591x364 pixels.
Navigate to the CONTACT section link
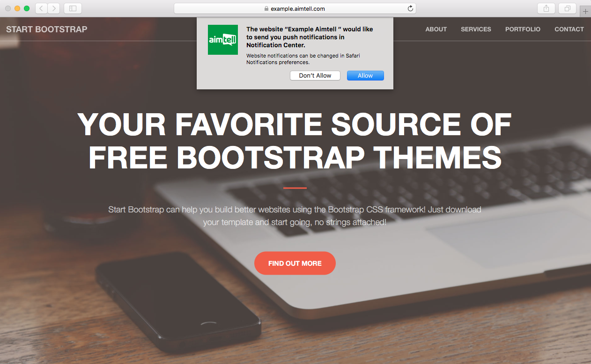[569, 29]
